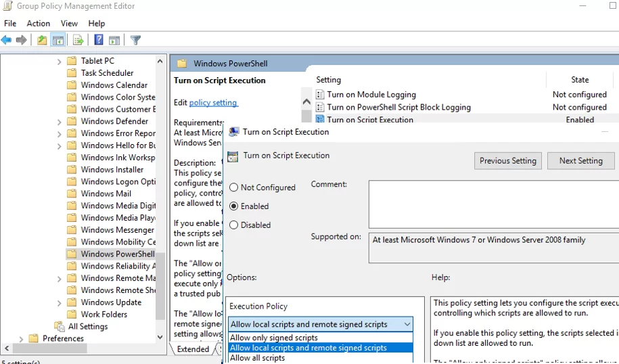Image resolution: width=619 pixels, height=364 pixels.
Task: Click the Windows Defender folder icon
Action: 72,121
